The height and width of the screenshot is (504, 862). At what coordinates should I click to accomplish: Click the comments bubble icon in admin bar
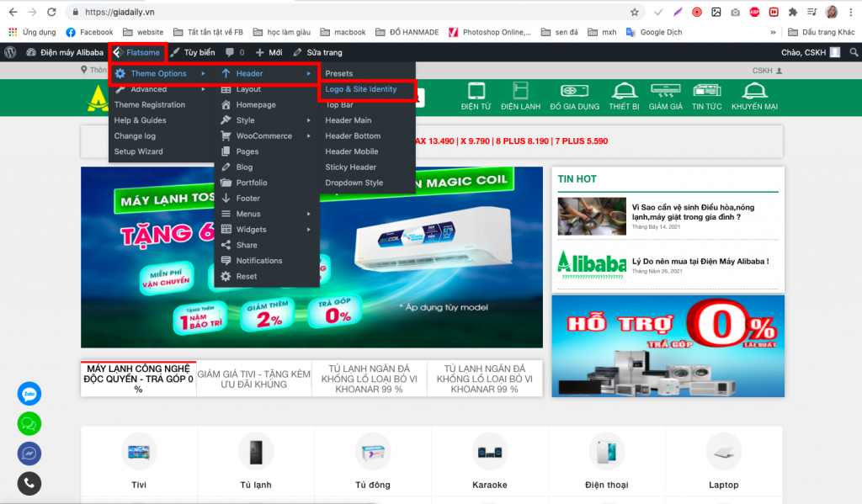tap(230, 52)
